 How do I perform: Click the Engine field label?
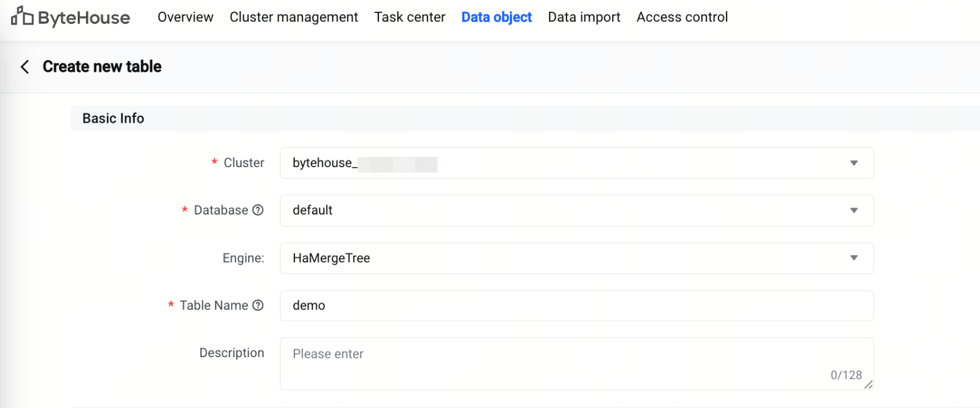243,258
